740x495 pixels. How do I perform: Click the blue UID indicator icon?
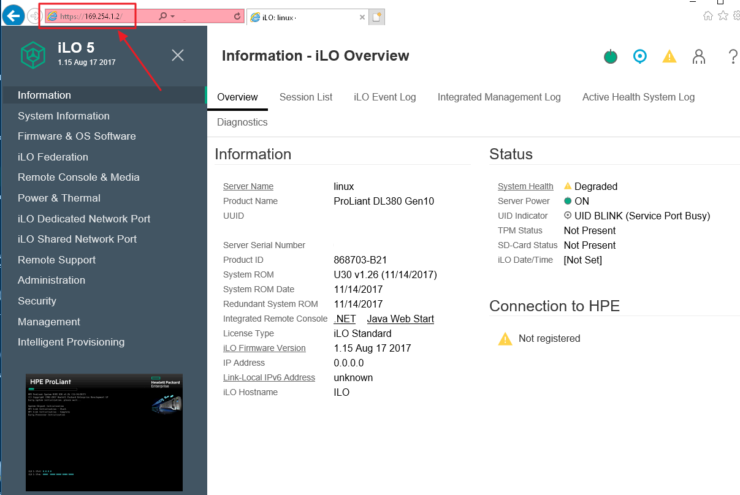coord(640,57)
